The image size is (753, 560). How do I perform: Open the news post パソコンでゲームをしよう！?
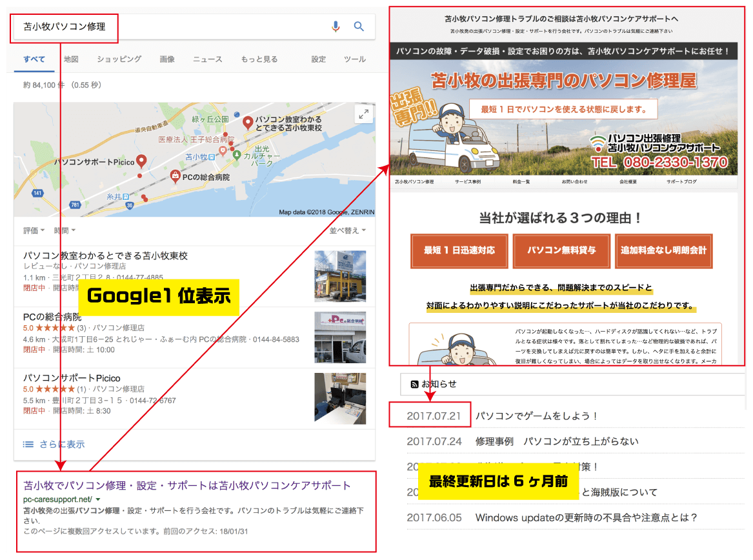point(537,416)
